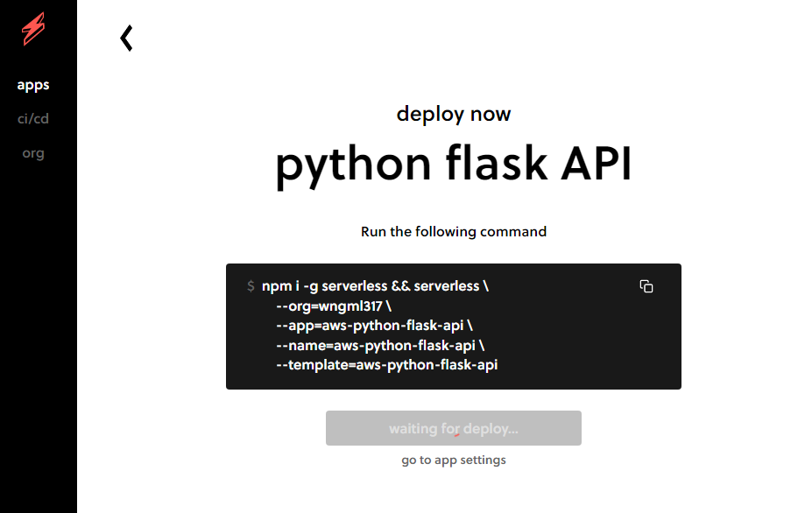
Task: Copy the command with the clipboard icon
Action: click(x=646, y=286)
